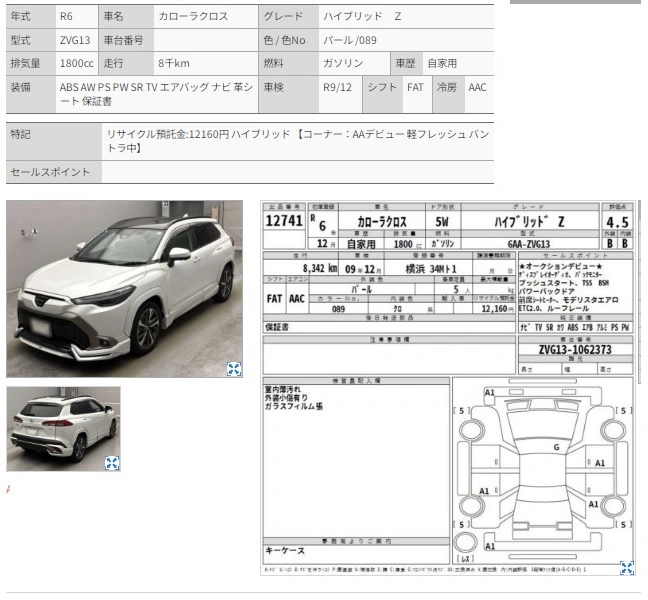Image resolution: width=648 pixels, height=600 pixels.
Task: Open the rear view car thumbnail
Action: (x=63, y=429)
